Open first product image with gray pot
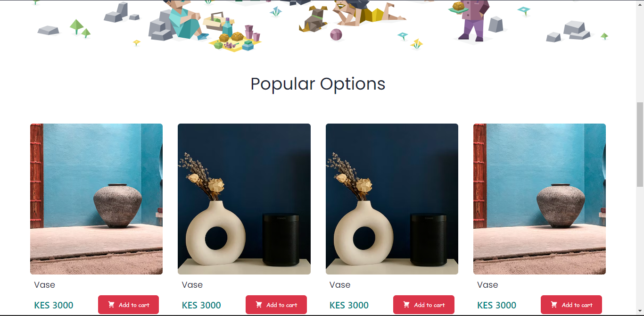The width and height of the screenshot is (644, 316). pyautogui.click(x=96, y=199)
